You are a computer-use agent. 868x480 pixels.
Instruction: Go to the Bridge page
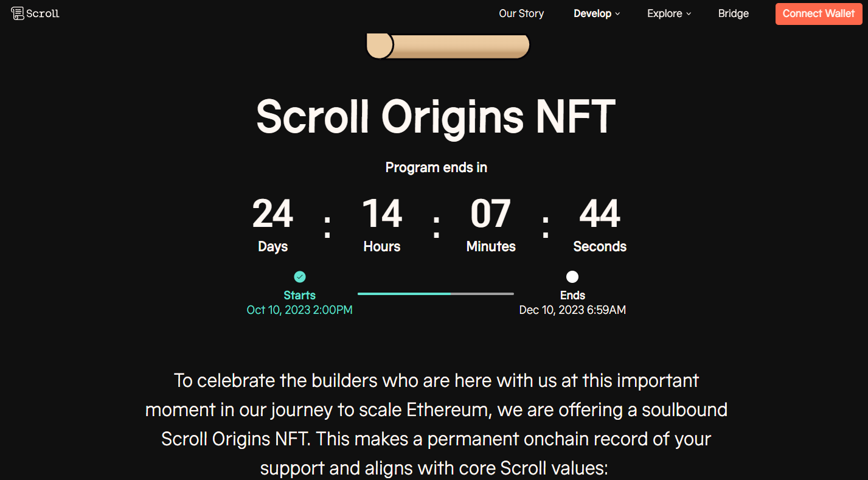click(734, 13)
